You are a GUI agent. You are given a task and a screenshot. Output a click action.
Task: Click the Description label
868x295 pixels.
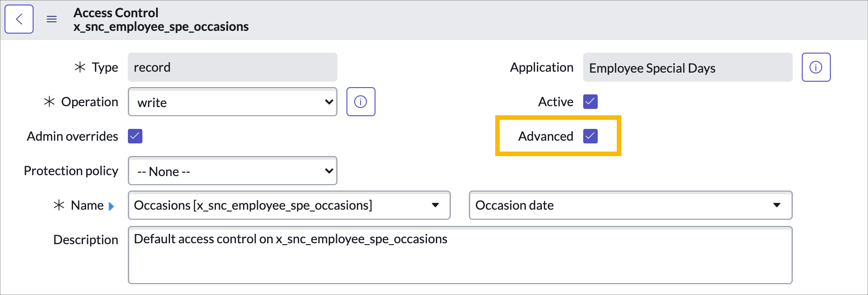pos(86,240)
